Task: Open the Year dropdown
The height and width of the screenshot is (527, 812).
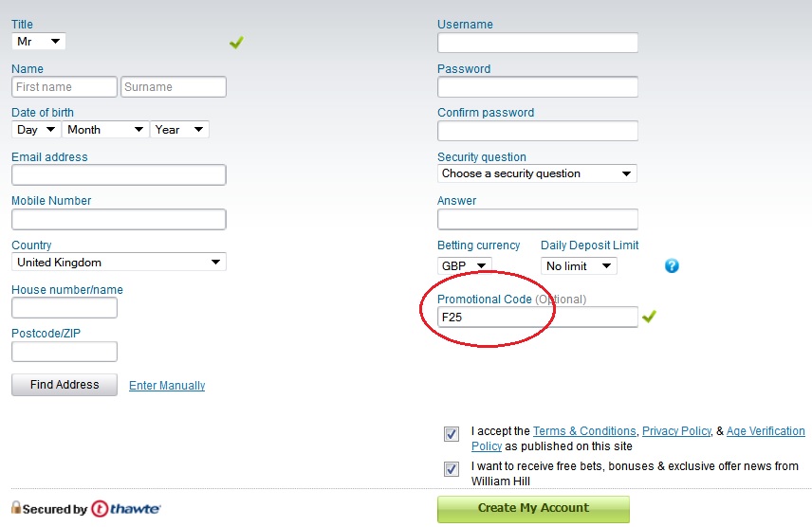Action: 179,130
